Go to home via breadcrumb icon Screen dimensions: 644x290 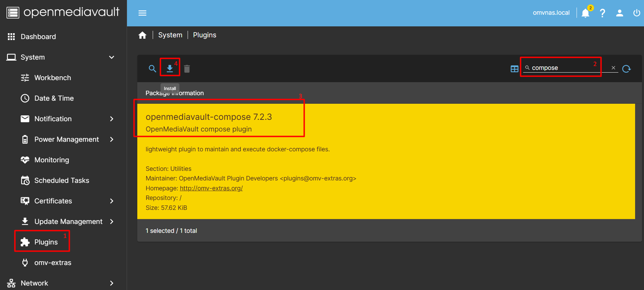[142, 35]
